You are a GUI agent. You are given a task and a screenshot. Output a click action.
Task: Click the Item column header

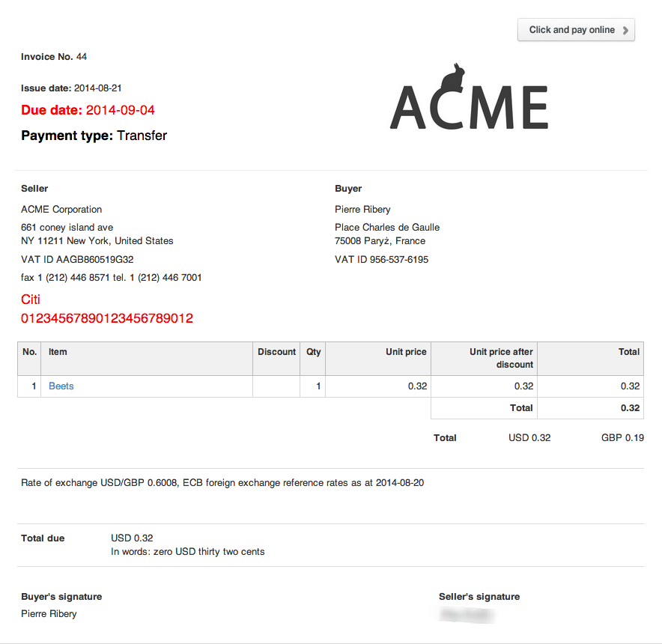(58, 352)
